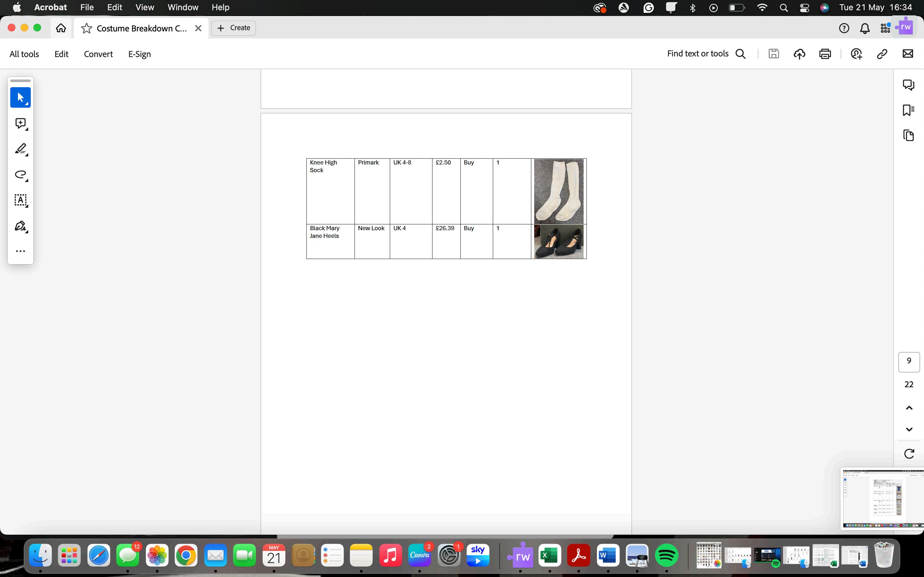924x577 pixels.
Task: Expand more tools ellipsis in toolbar
Action: (x=20, y=251)
